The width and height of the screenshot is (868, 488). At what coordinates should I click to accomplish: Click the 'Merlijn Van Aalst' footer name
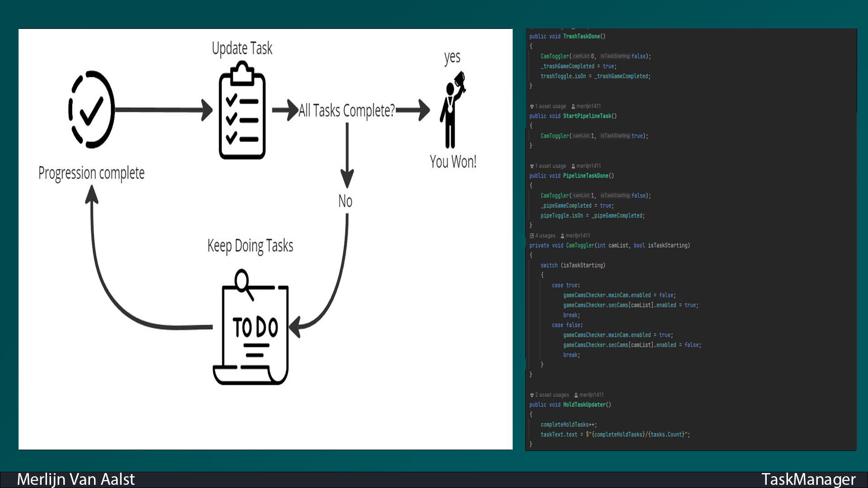[x=75, y=479]
